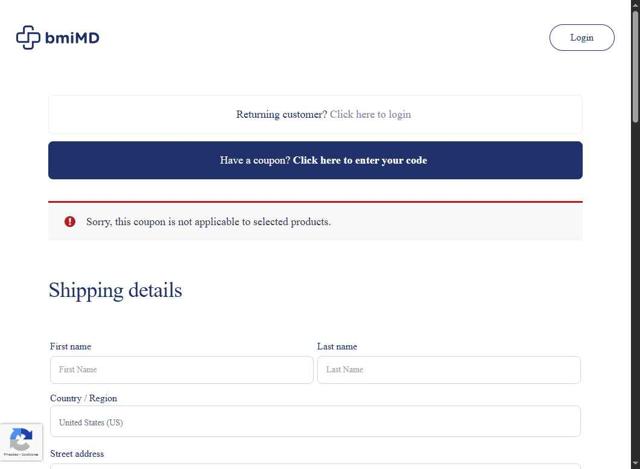Click the 'Country / Region' label
Viewport: 640px width, 469px height.
(83, 398)
